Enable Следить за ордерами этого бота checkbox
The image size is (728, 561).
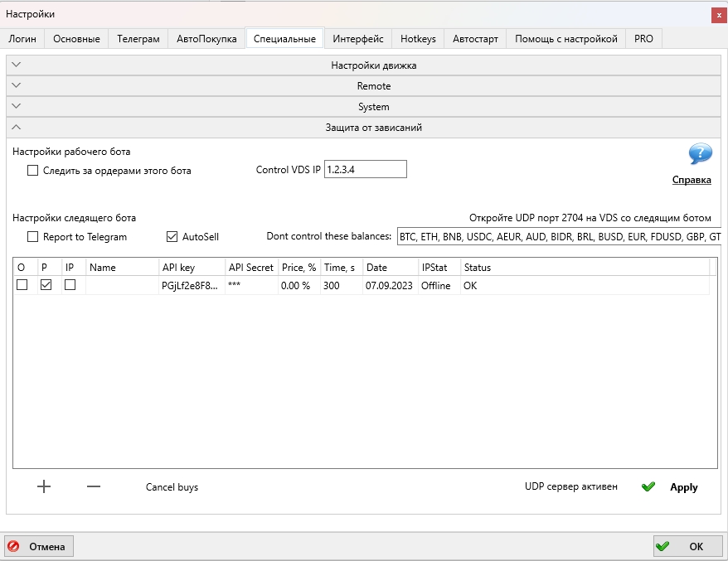point(33,171)
